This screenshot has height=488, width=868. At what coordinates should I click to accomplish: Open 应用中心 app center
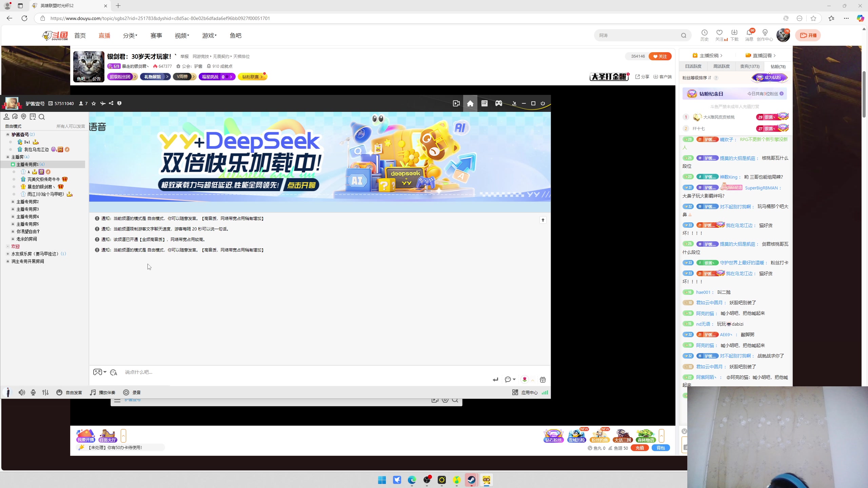[525, 392]
